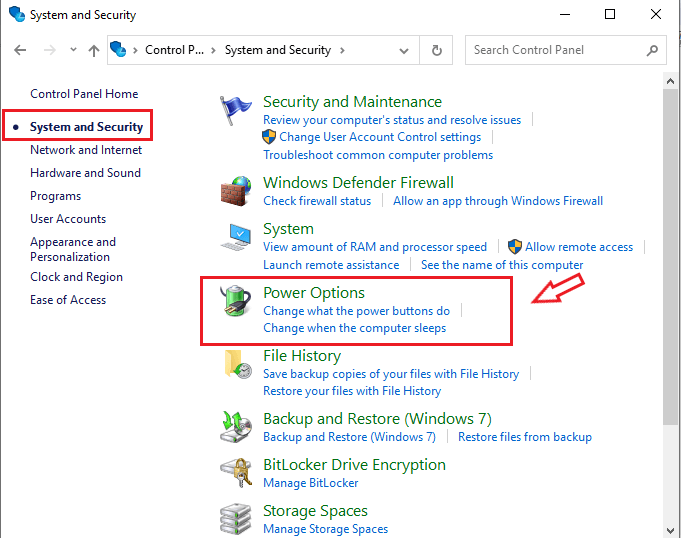
Task: Restore your files with File History
Action: coord(352,391)
